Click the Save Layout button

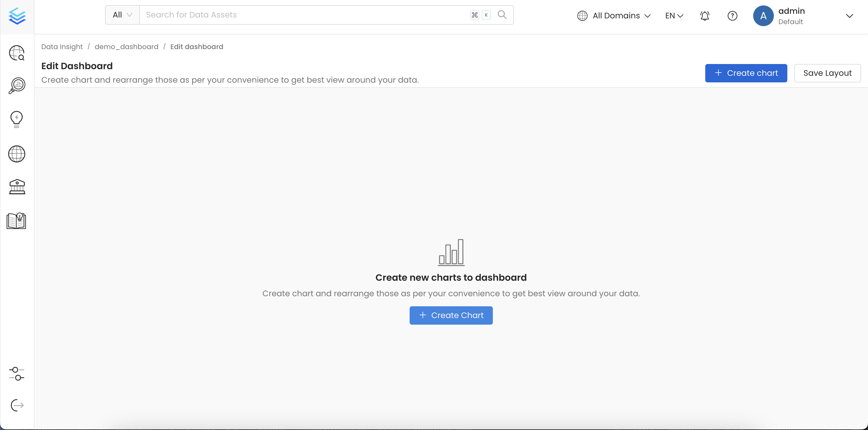[x=827, y=73]
